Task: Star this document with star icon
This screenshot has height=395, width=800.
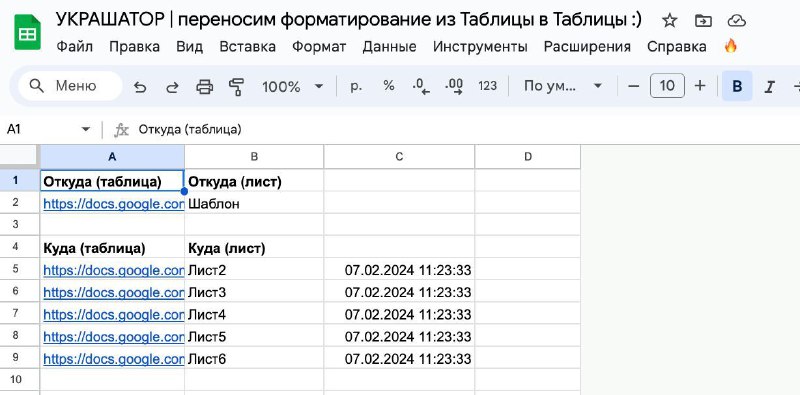Action: pos(669,21)
